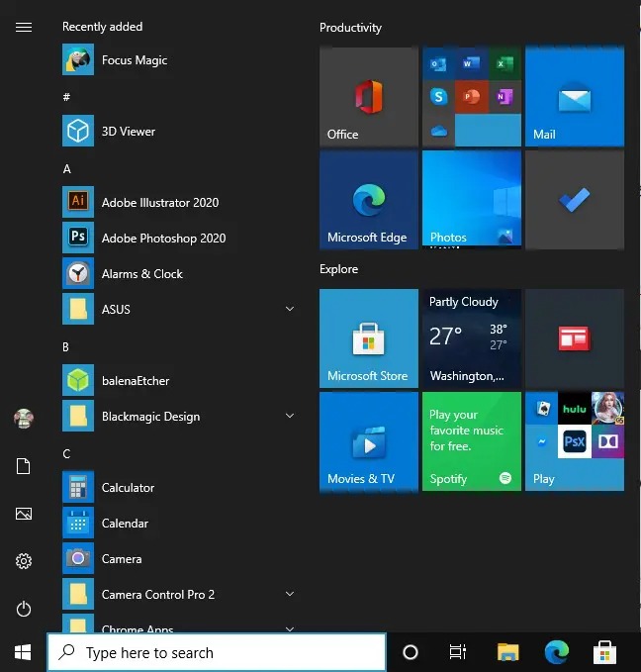This screenshot has height=672, width=641.
Task: Click the Microsoft Edge tile
Action: click(368, 200)
